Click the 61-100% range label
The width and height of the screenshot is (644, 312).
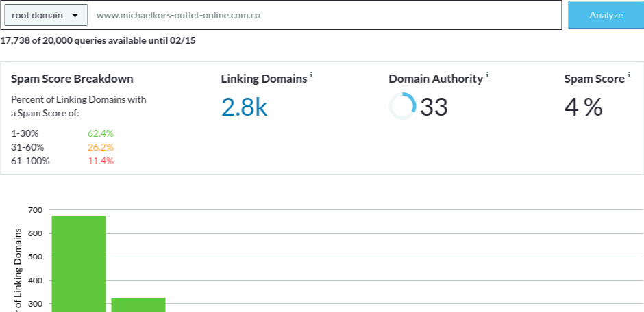tap(30, 161)
